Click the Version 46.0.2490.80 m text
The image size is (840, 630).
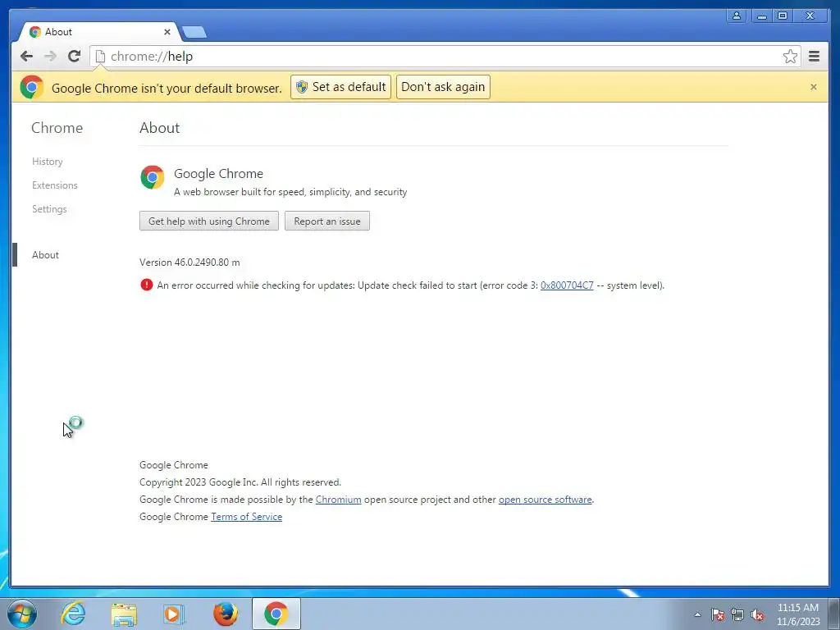pyautogui.click(x=189, y=262)
